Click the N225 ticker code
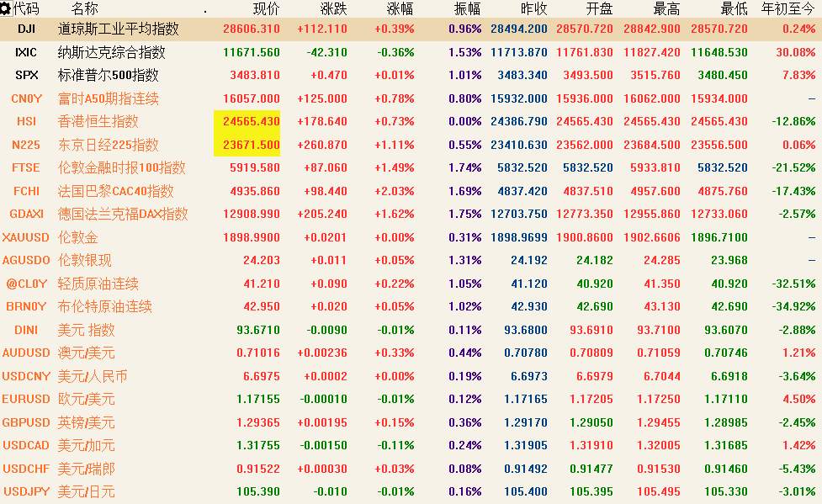Image resolution: width=822 pixels, height=504 pixels. [26, 145]
